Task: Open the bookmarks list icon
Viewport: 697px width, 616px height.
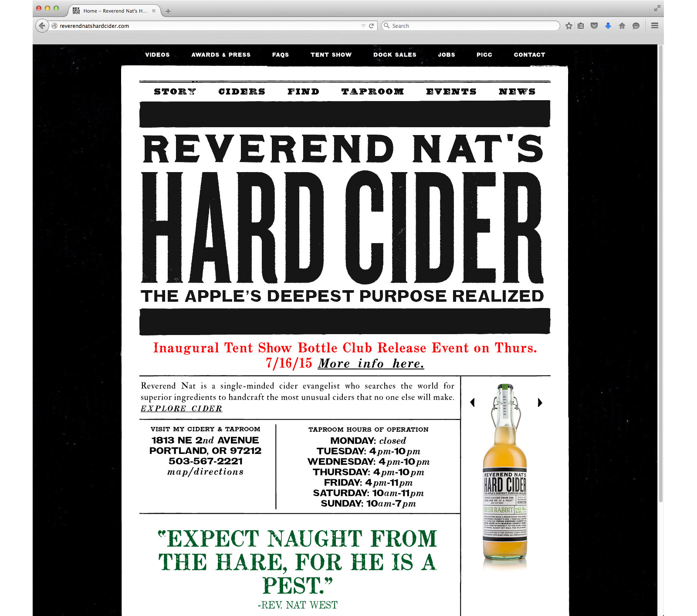Action: pyautogui.click(x=581, y=26)
